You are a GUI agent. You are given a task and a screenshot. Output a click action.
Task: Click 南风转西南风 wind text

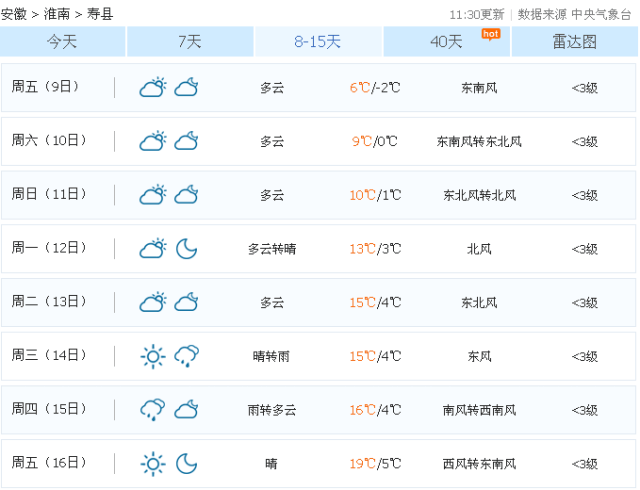(x=480, y=410)
